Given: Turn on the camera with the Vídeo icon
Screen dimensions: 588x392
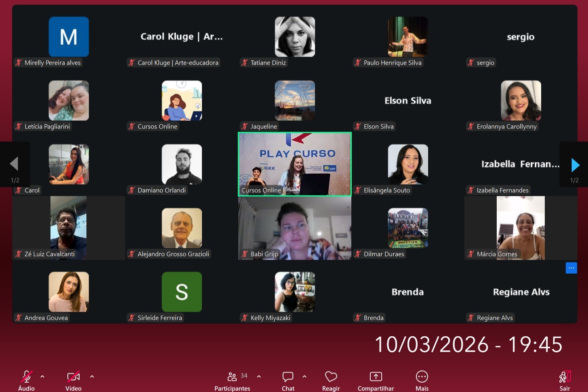Looking at the screenshot, I should [73, 377].
